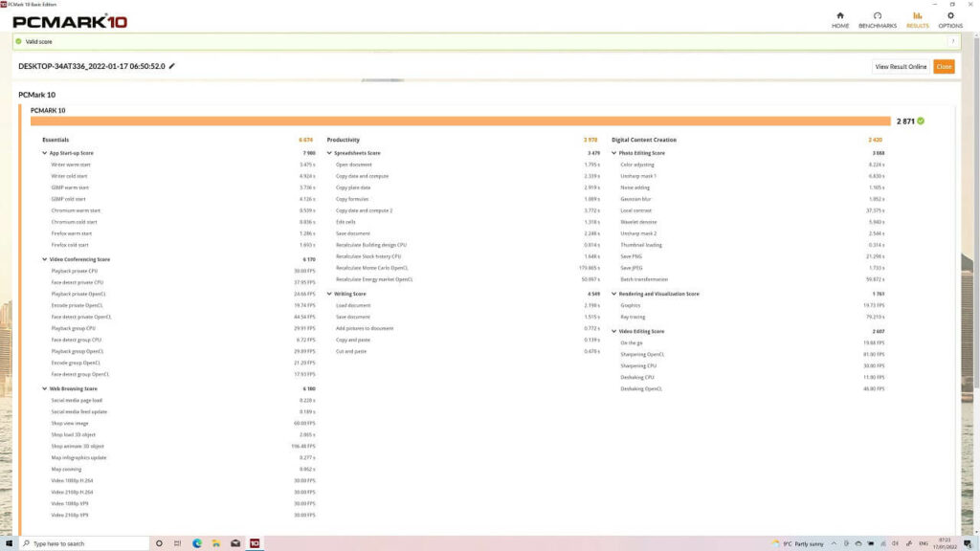Select the 'Color adjusting' row
Viewport: 980px width, 551px height.
pyautogui.click(x=752, y=165)
